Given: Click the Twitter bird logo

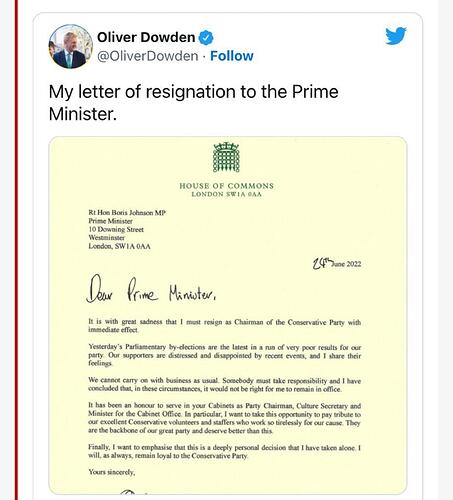Looking at the screenshot, I should click(x=396, y=36).
